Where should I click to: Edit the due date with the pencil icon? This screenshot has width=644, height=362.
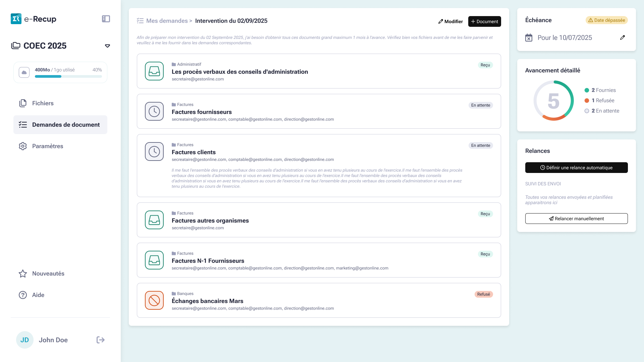tap(623, 38)
